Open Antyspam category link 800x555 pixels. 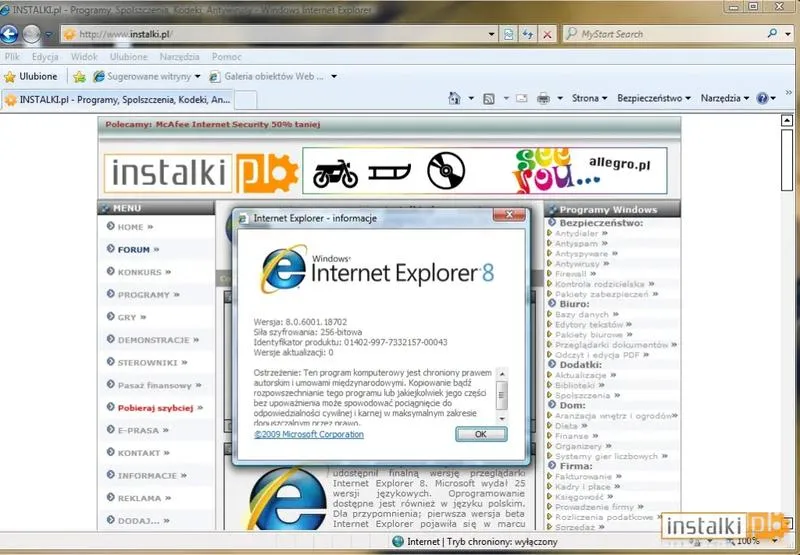click(x=577, y=244)
